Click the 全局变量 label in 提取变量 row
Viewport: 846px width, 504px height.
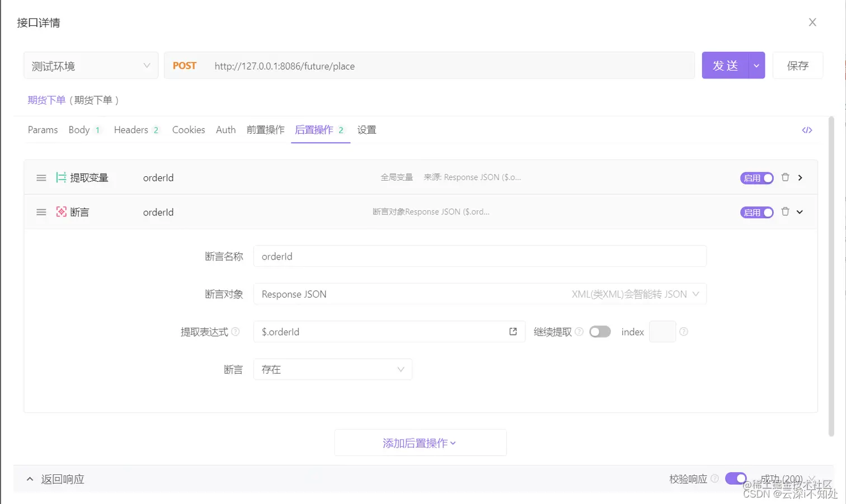tap(397, 177)
